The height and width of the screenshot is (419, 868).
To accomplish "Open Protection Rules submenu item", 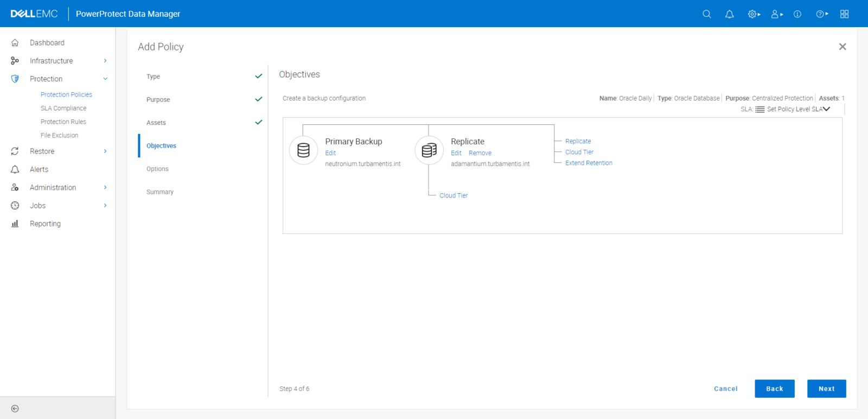I will (63, 122).
